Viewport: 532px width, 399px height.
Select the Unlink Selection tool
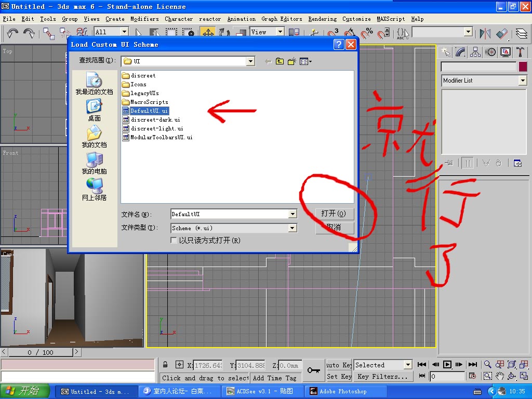[x=65, y=33]
